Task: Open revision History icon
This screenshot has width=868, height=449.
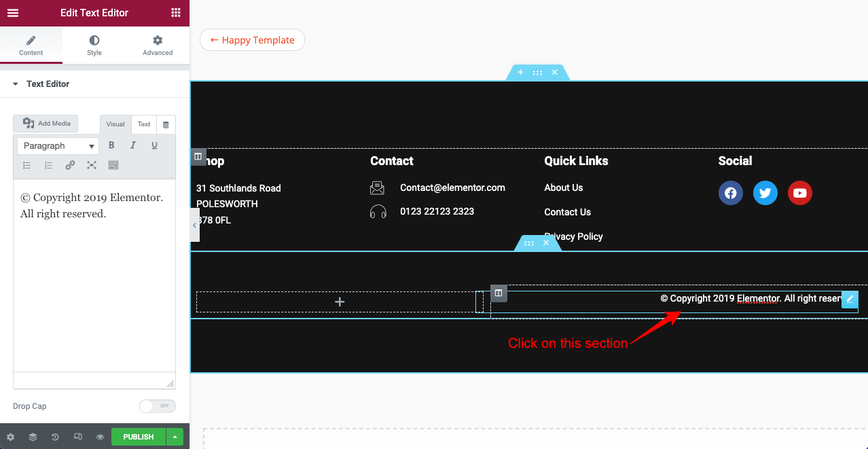Action: [54, 437]
